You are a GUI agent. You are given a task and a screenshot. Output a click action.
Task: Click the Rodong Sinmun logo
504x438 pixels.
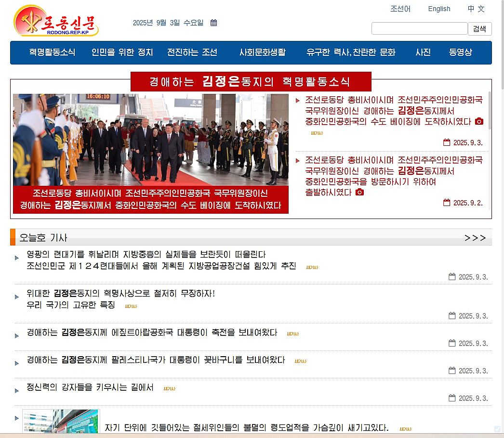[56, 21]
